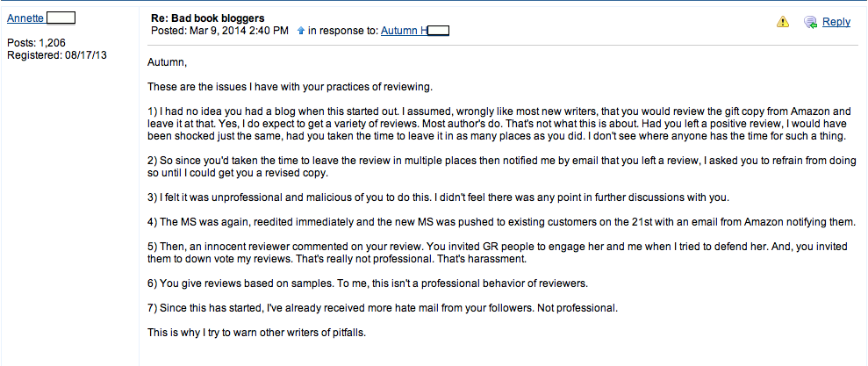The image size is (868, 366).
Task: Click the 'issues I have with your practices' sentence
Action: [294, 87]
